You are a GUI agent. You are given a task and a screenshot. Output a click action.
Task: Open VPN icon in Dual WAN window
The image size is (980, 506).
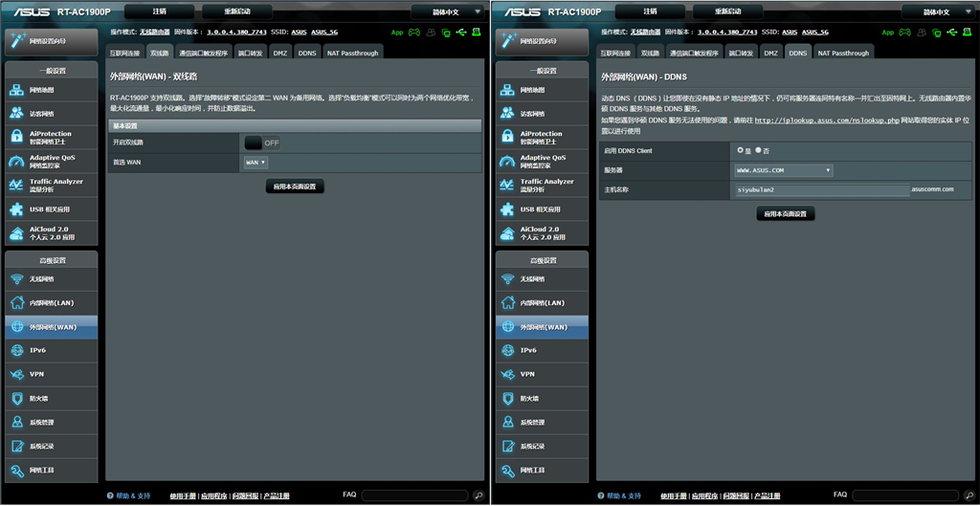pos(16,374)
